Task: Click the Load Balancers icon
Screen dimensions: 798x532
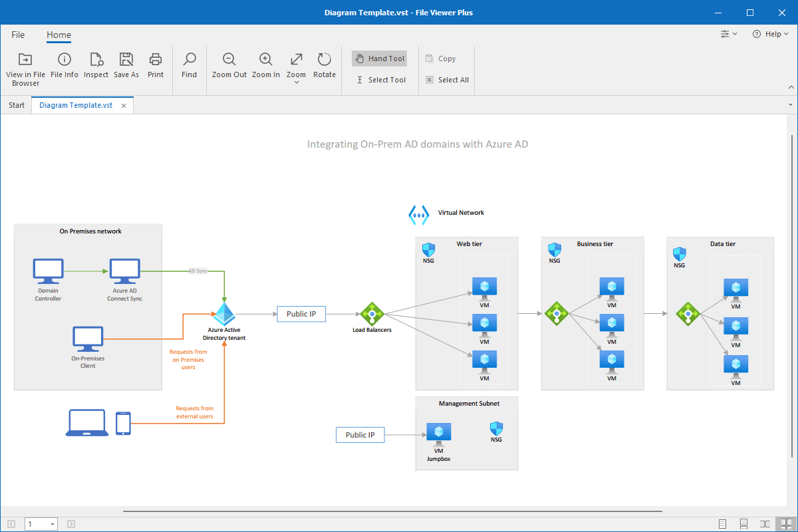Action: pyautogui.click(x=372, y=314)
